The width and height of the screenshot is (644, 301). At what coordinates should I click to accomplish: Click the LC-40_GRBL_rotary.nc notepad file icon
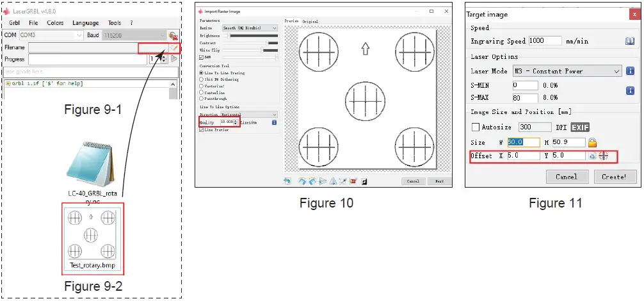90,163
